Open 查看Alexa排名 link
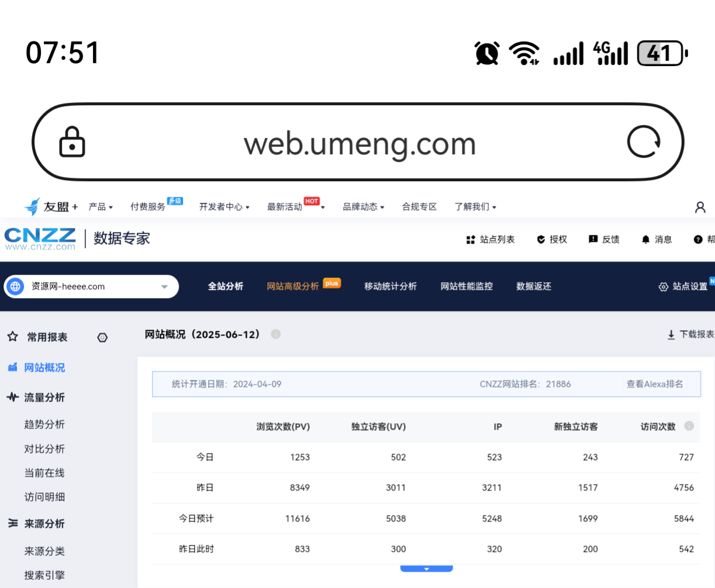 (x=654, y=384)
